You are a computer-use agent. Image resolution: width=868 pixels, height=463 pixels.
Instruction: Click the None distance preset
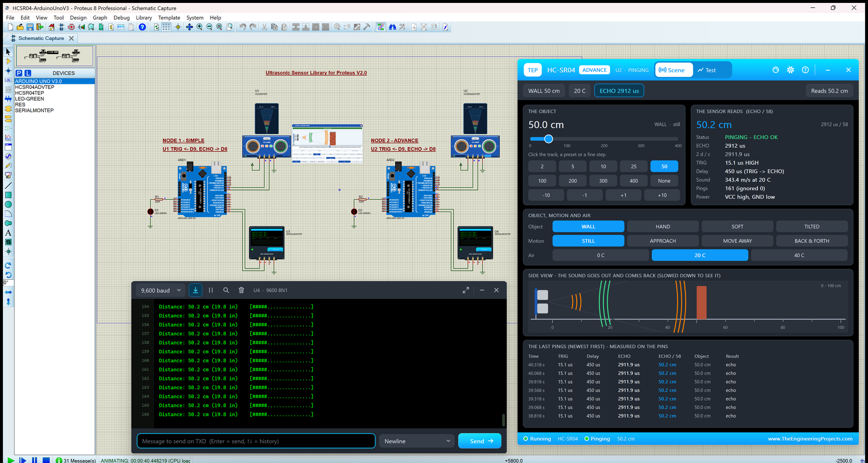click(x=664, y=181)
